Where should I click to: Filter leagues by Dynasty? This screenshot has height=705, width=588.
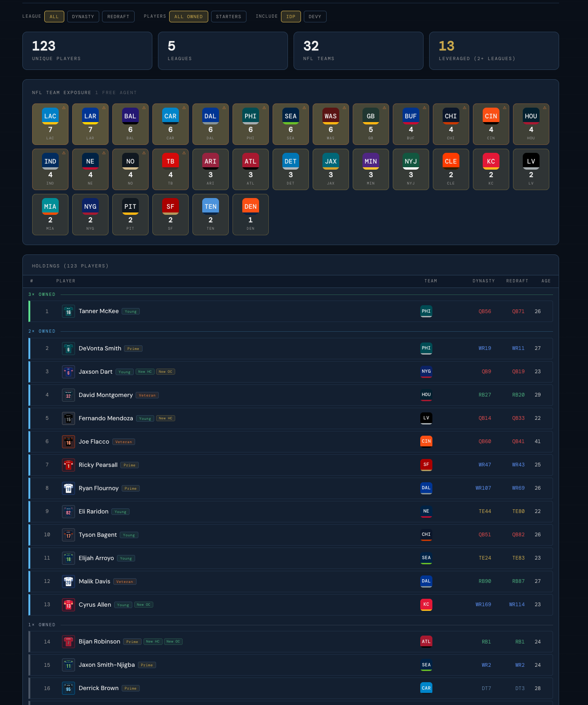tap(83, 17)
